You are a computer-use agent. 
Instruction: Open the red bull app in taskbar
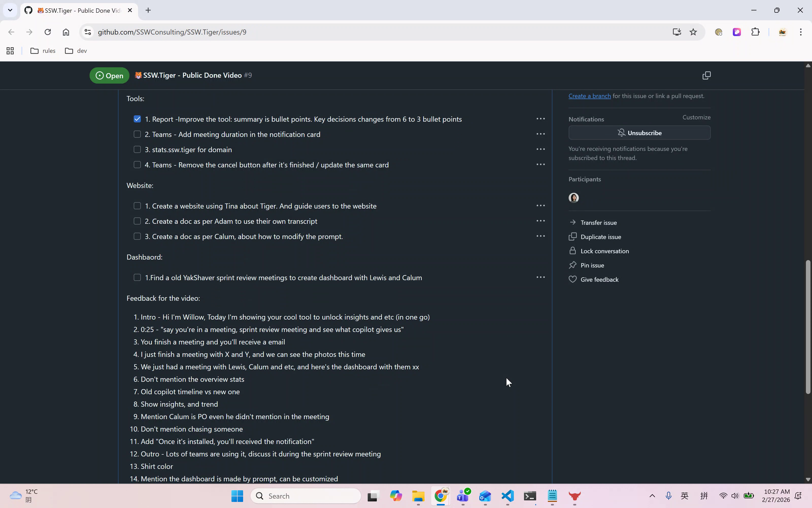[575, 496]
